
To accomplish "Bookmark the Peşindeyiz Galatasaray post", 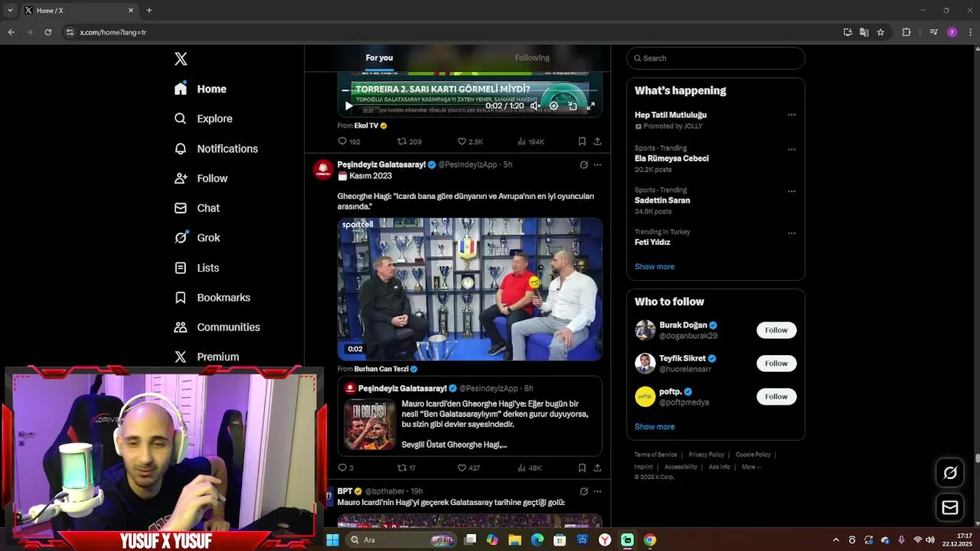I will pos(582,468).
